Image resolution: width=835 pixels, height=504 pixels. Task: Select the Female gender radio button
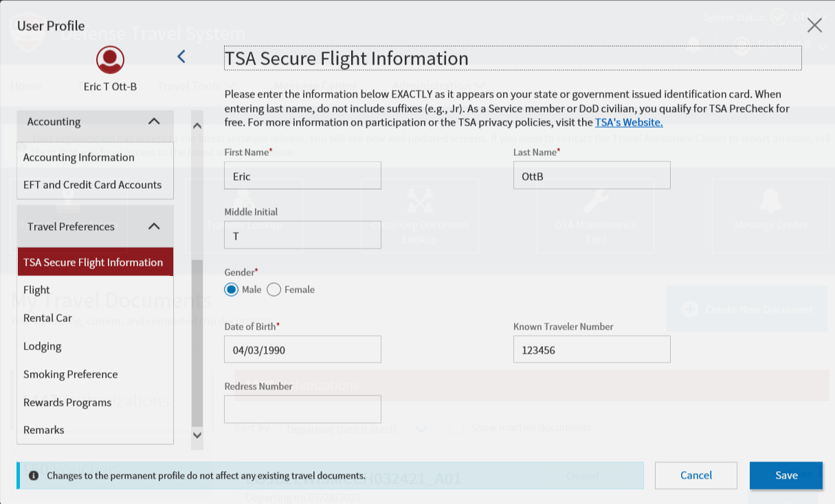[274, 290]
